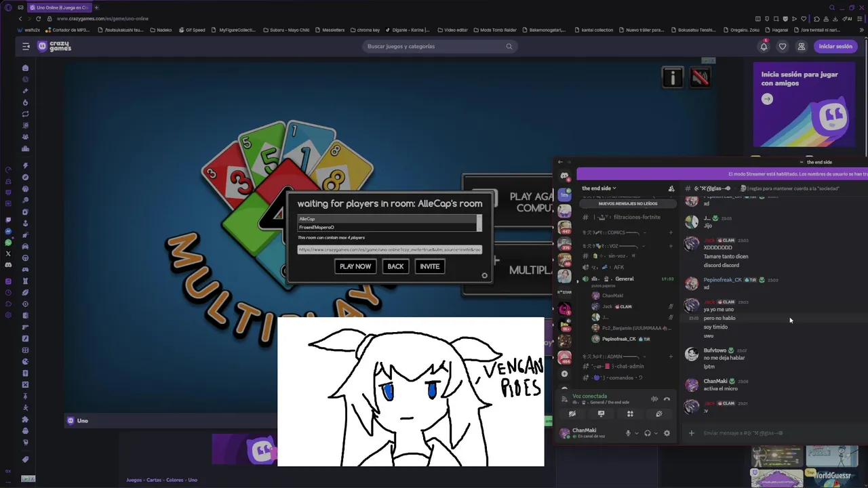Share your screen in Discord
This screenshot has height=488, width=868.
[x=601, y=413]
